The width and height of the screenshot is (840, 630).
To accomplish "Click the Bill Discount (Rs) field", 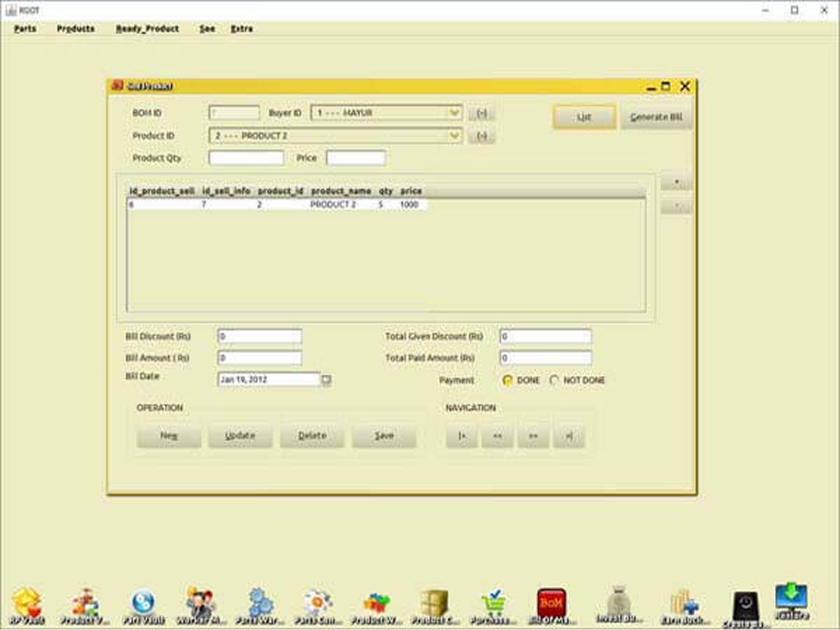I will (x=260, y=336).
